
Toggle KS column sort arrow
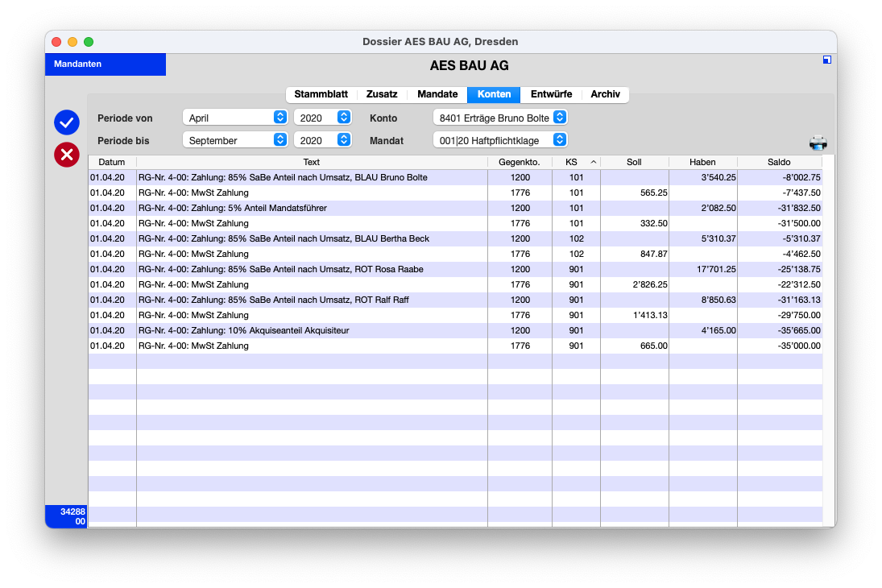594,162
